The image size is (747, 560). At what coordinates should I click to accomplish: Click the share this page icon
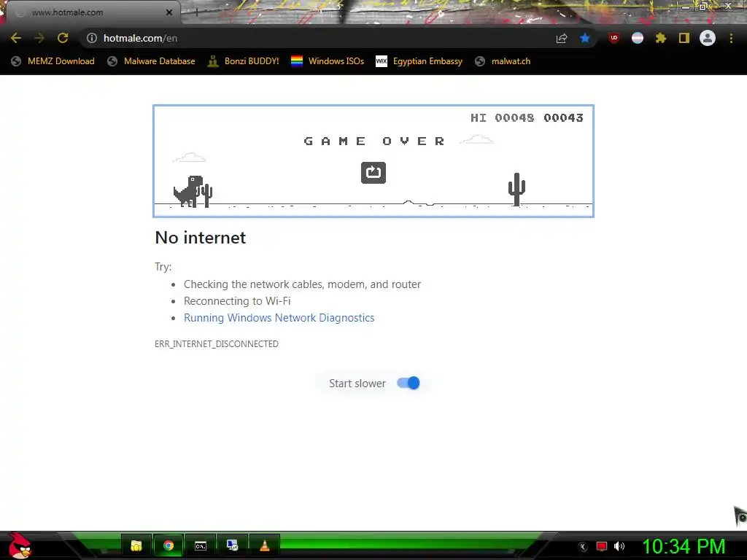[x=562, y=38]
